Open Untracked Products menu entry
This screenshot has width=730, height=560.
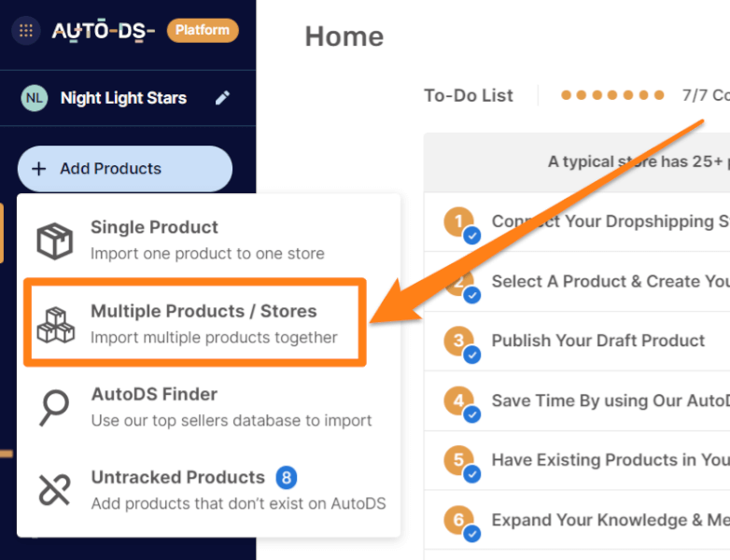[x=177, y=478]
